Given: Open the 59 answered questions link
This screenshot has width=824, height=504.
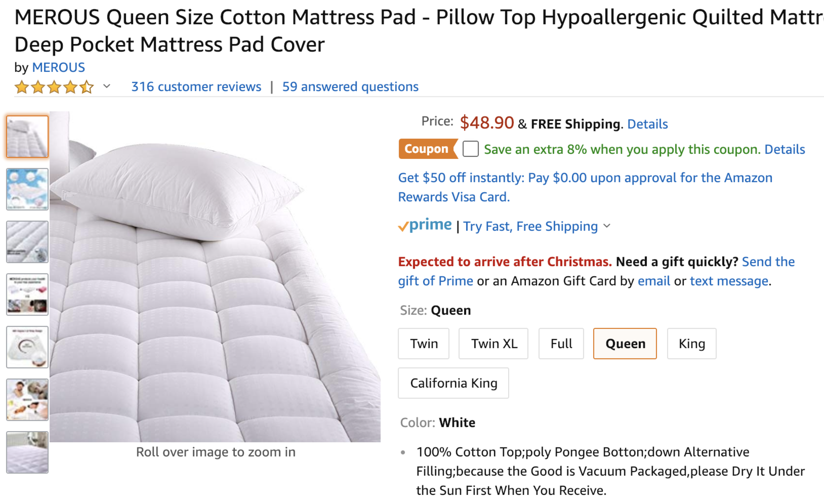Looking at the screenshot, I should click(350, 87).
